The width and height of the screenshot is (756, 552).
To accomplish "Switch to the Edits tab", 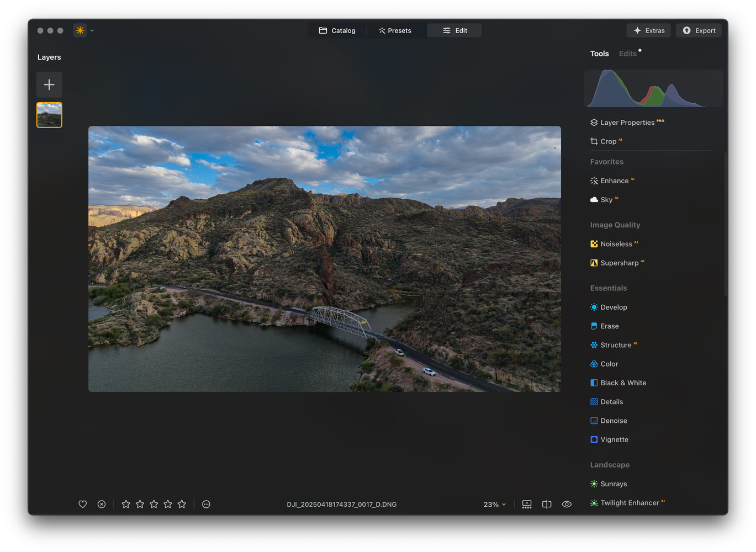I will (x=628, y=54).
